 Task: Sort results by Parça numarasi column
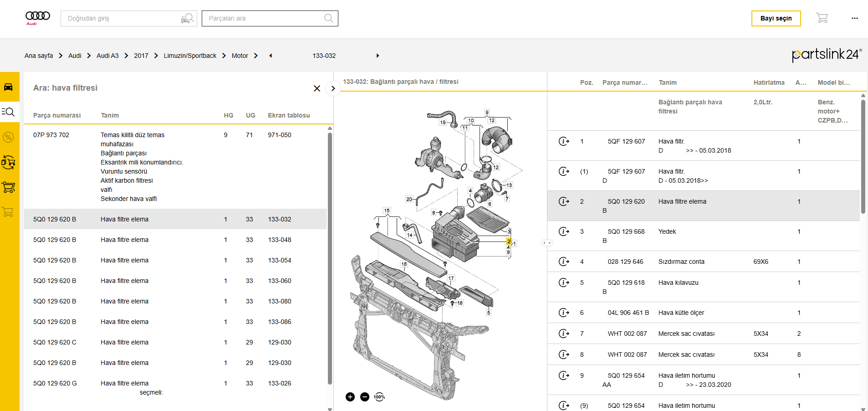(x=57, y=115)
